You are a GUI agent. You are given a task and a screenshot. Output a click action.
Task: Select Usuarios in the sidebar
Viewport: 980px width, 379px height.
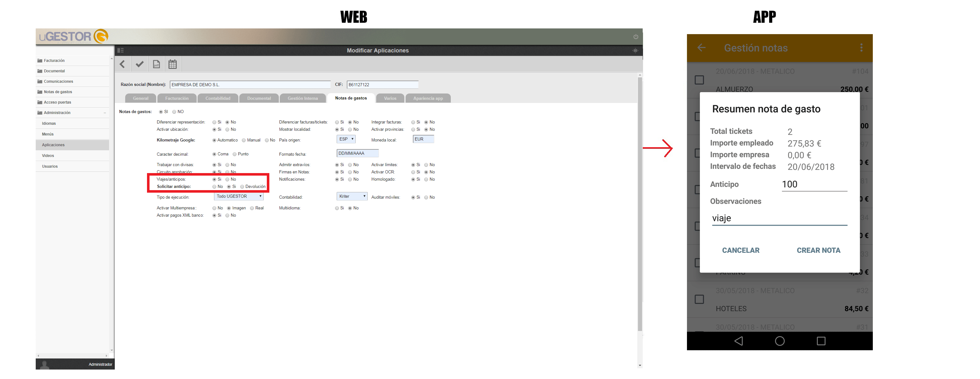tap(72, 166)
